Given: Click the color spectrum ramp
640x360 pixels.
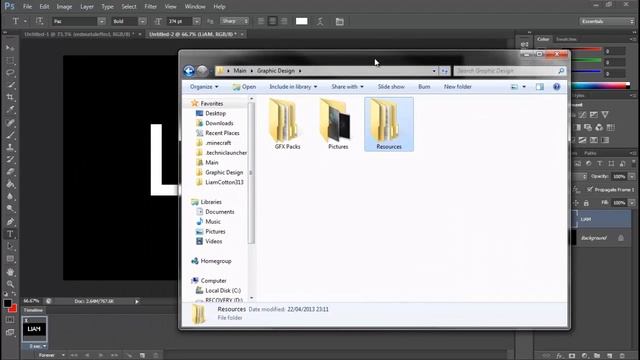Looking at the screenshot, I should point(600,85).
